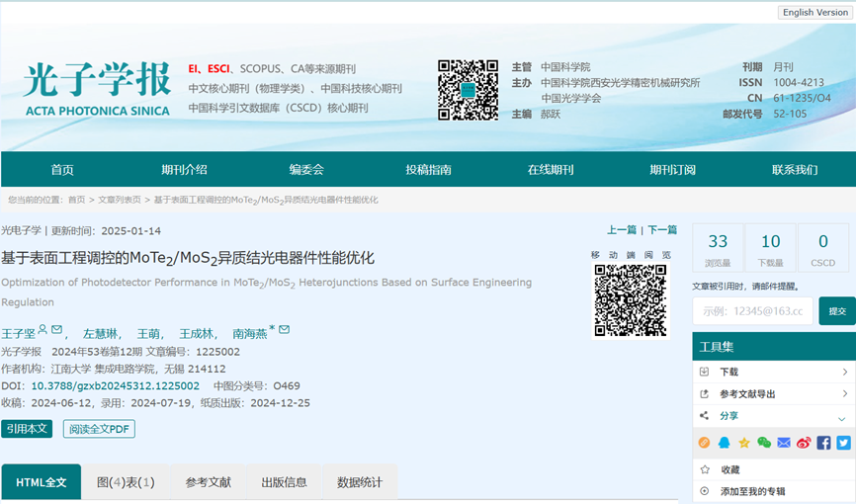Click the citation alert email input field
Viewport: 856px width, 504px height.
752,311
